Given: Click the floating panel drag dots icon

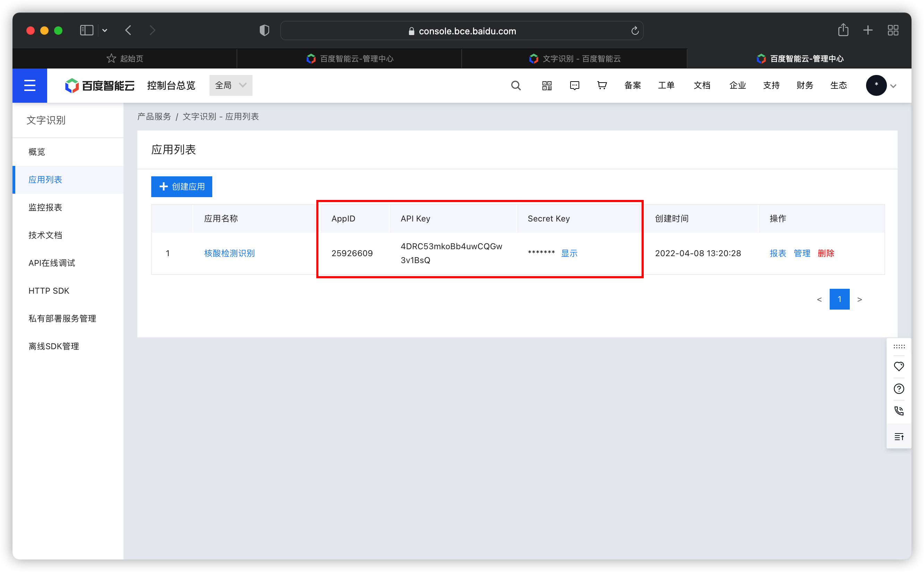Looking at the screenshot, I should [899, 346].
